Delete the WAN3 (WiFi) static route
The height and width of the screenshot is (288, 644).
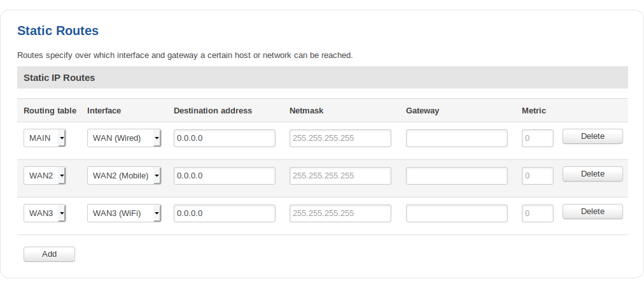(x=592, y=212)
